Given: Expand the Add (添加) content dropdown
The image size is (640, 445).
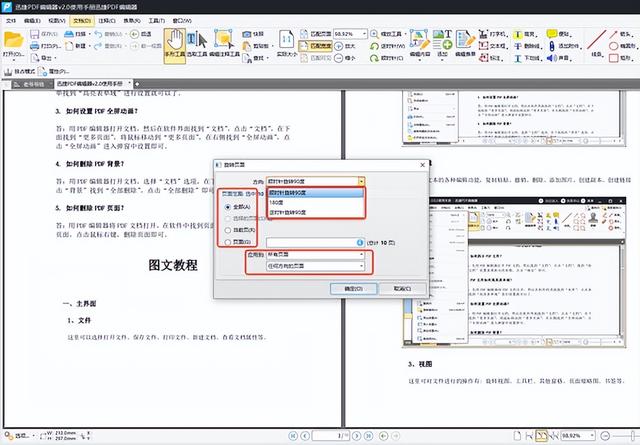Looking at the screenshot, I should click(442, 60).
